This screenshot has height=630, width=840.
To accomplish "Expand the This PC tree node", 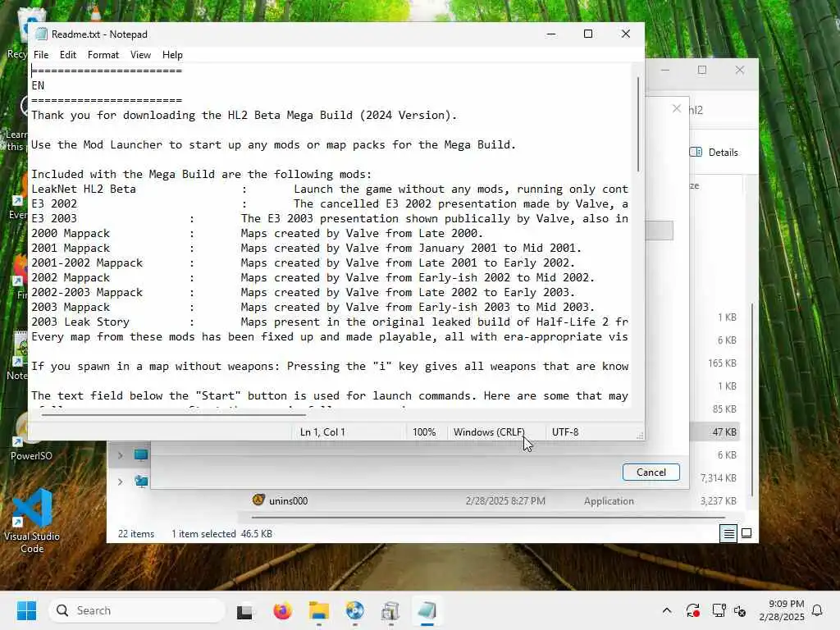I will (x=120, y=455).
